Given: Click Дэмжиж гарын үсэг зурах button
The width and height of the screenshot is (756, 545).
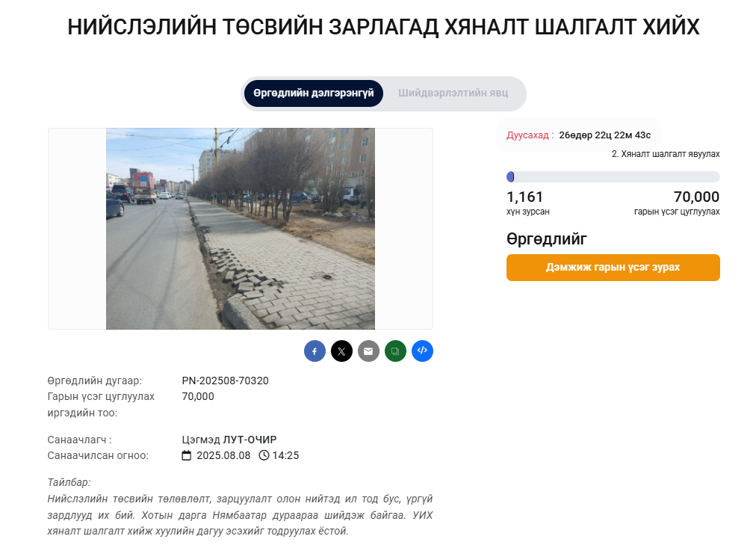Looking at the screenshot, I should coord(613,267).
